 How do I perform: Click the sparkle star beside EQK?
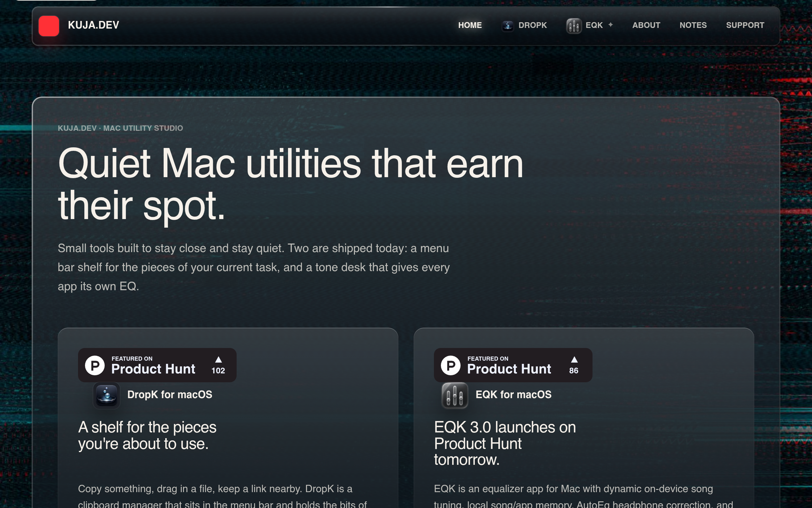[611, 24]
